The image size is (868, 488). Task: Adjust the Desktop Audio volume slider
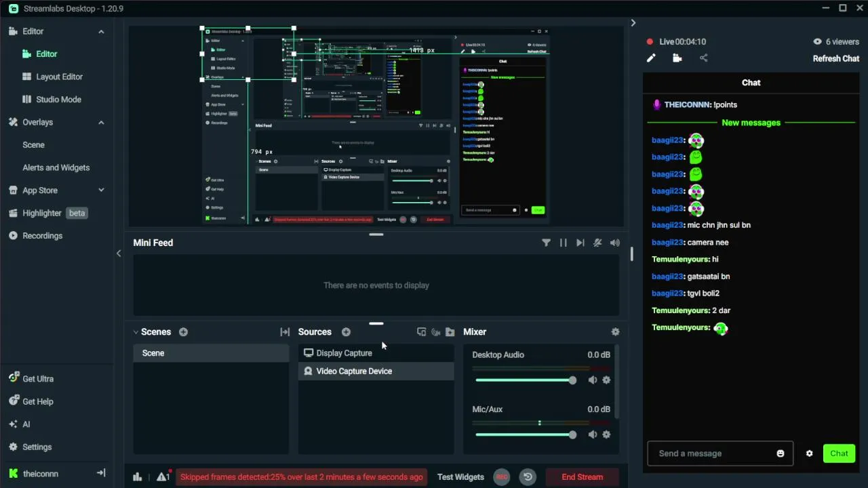coord(526,380)
